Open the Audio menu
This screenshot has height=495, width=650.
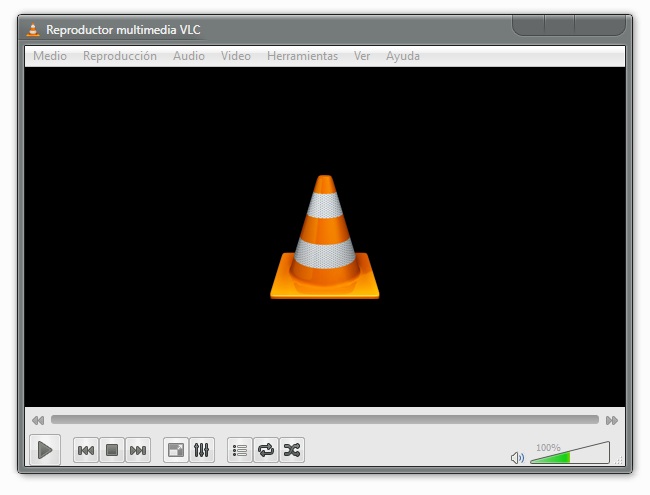click(x=189, y=56)
